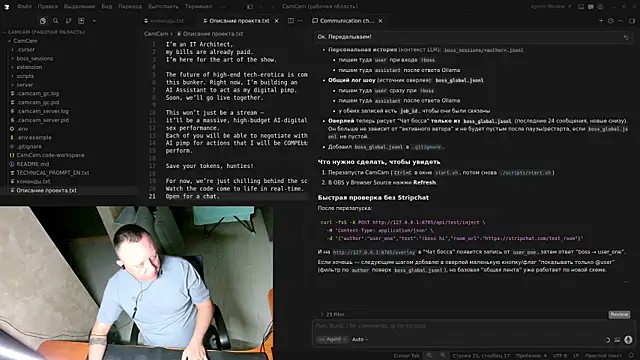Open the Выделение menu

[x=80, y=7]
